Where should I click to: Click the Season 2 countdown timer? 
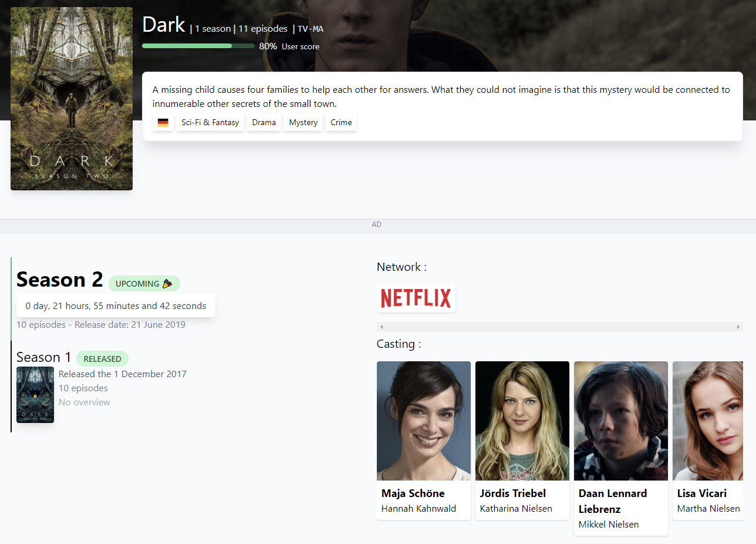pos(116,305)
